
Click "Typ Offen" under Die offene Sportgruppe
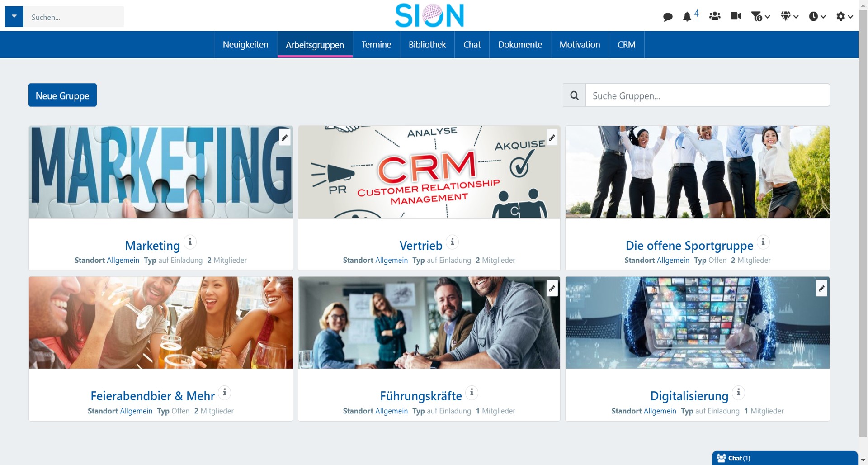pyautogui.click(x=710, y=260)
